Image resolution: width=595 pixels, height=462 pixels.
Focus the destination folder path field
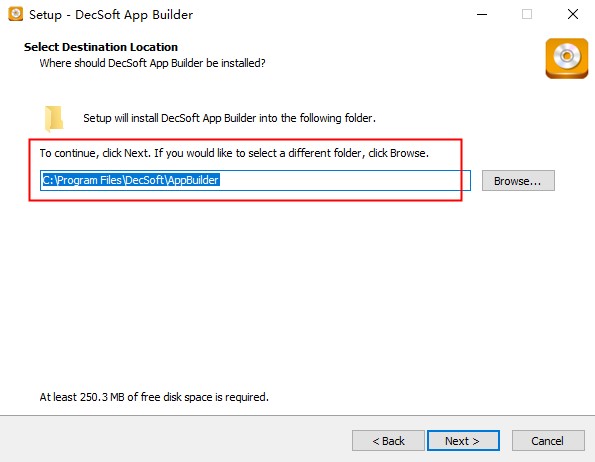tap(255, 181)
